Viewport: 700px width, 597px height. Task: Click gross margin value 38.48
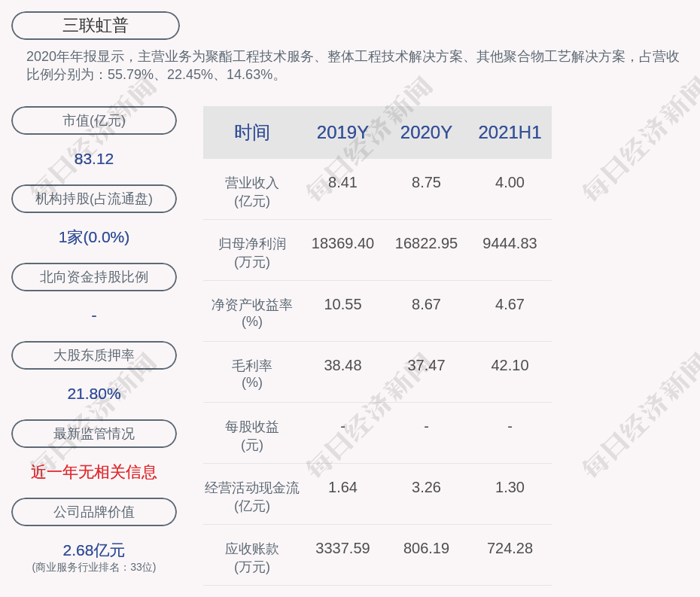pyautogui.click(x=342, y=365)
